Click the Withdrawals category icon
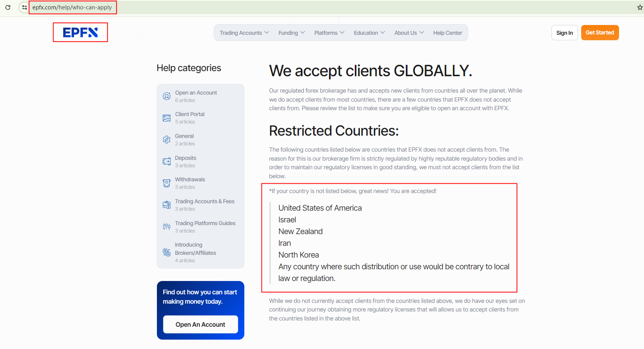Screen dimensions: 644x349 167,183
